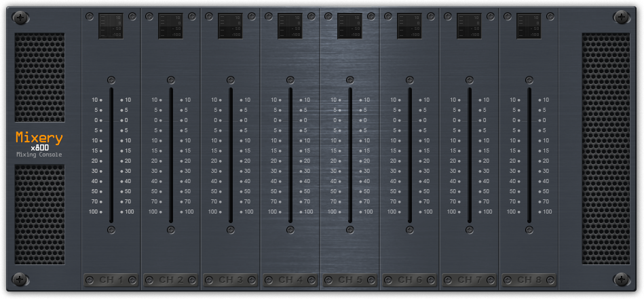Click the CH 8 level meter display
This screenshot has width=644, height=299.
tap(529, 26)
